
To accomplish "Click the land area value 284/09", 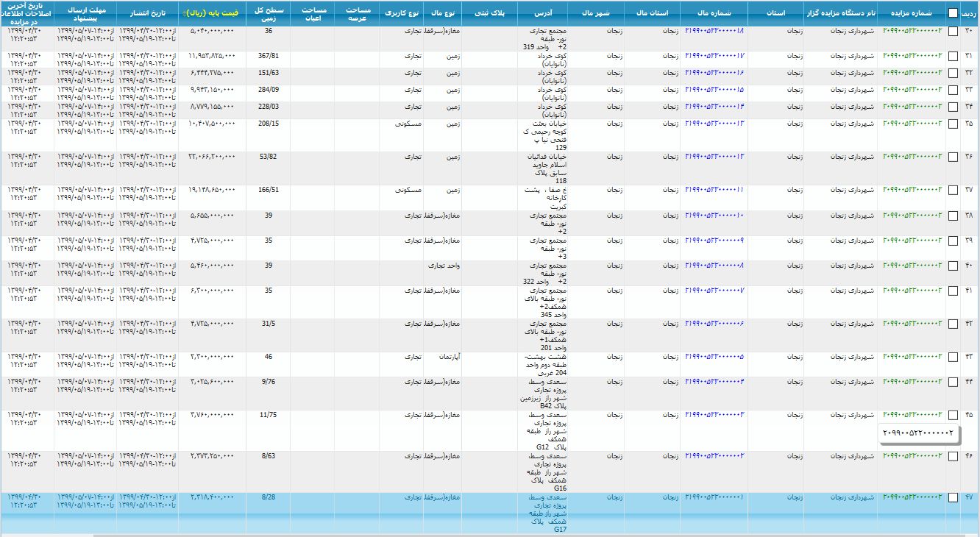I will pyautogui.click(x=269, y=90).
